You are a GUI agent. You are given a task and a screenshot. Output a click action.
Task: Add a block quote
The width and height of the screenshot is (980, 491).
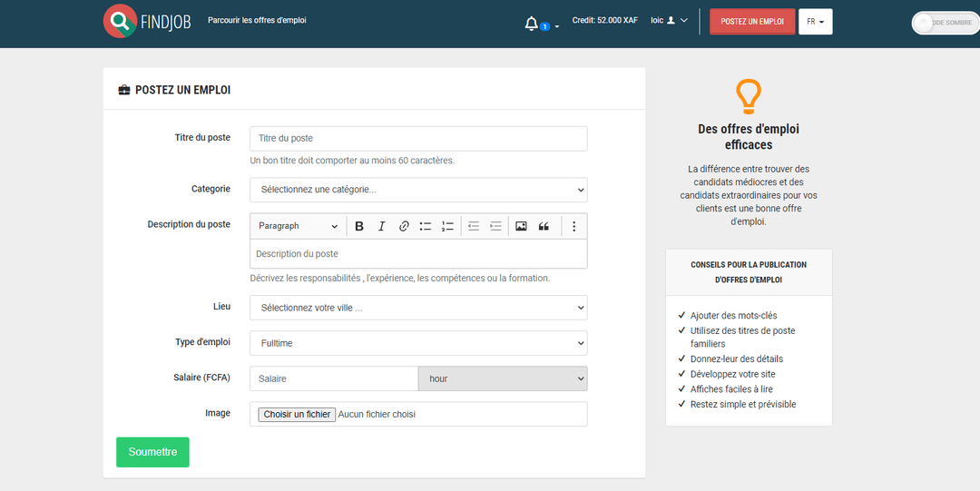(544, 226)
